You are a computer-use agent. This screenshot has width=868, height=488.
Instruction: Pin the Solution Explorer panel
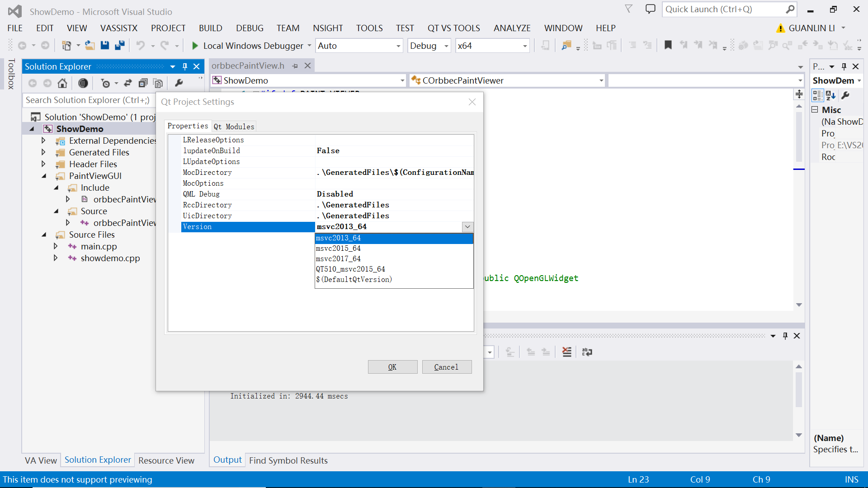pos(184,66)
